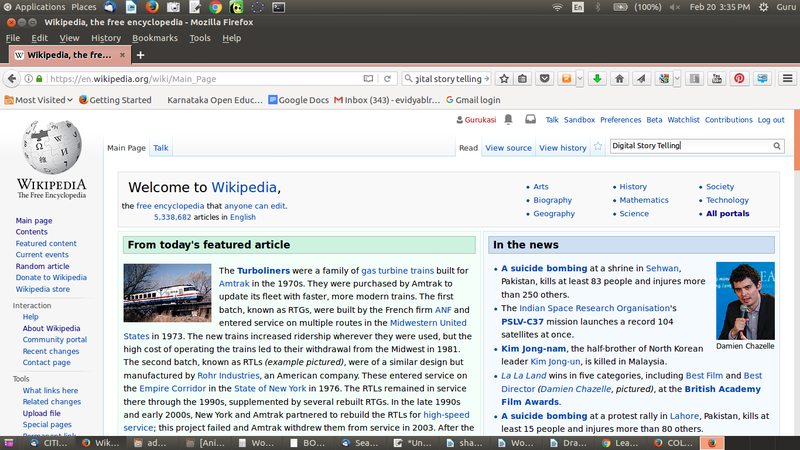Open the Bookmarks menu
The height and width of the screenshot is (450, 800).
(x=155, y=38)
